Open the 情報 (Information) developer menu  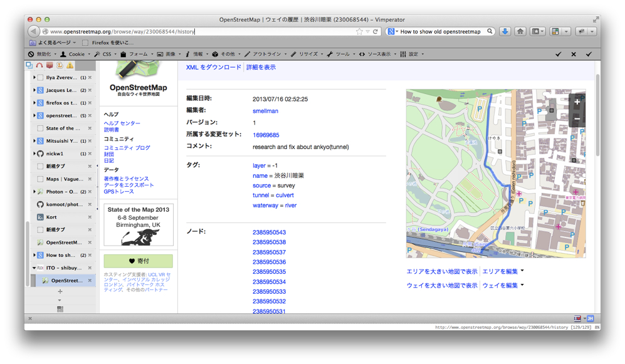[x=196, y=54]
